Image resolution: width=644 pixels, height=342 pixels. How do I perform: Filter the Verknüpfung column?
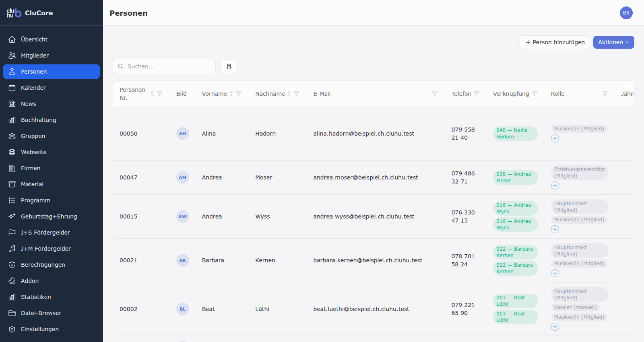535,94
